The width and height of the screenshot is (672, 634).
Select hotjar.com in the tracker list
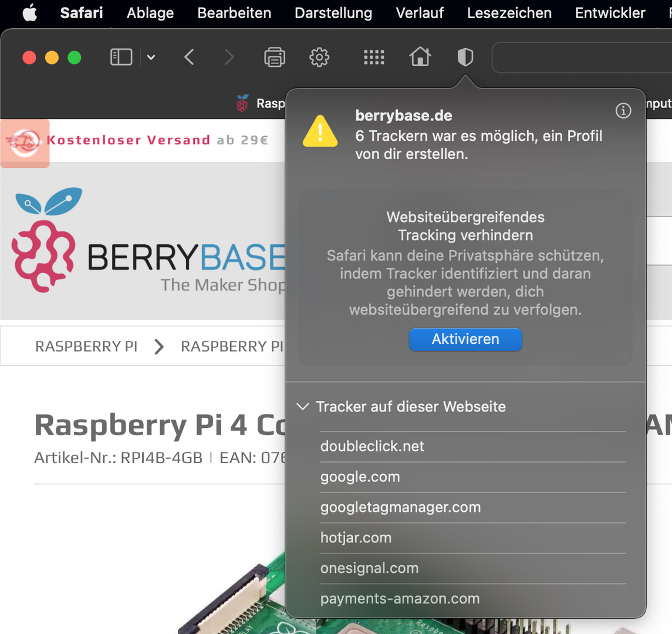click(x=472, y=538)
